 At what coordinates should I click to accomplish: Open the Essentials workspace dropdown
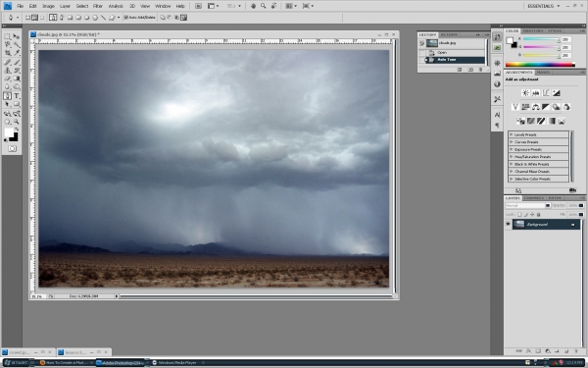coord(543,6)
